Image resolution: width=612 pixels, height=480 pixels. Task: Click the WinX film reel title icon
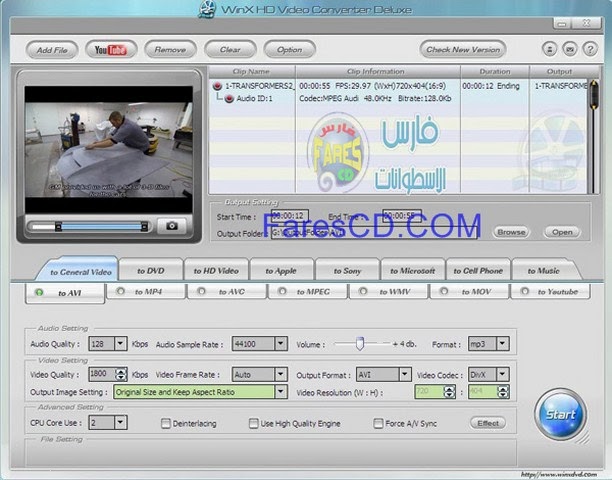[x=207, y=10]
